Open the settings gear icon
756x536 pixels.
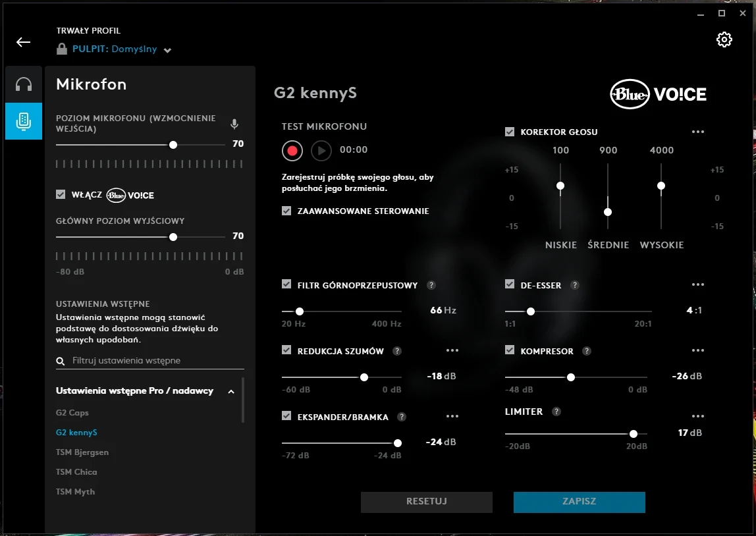(x=724, y=40)
